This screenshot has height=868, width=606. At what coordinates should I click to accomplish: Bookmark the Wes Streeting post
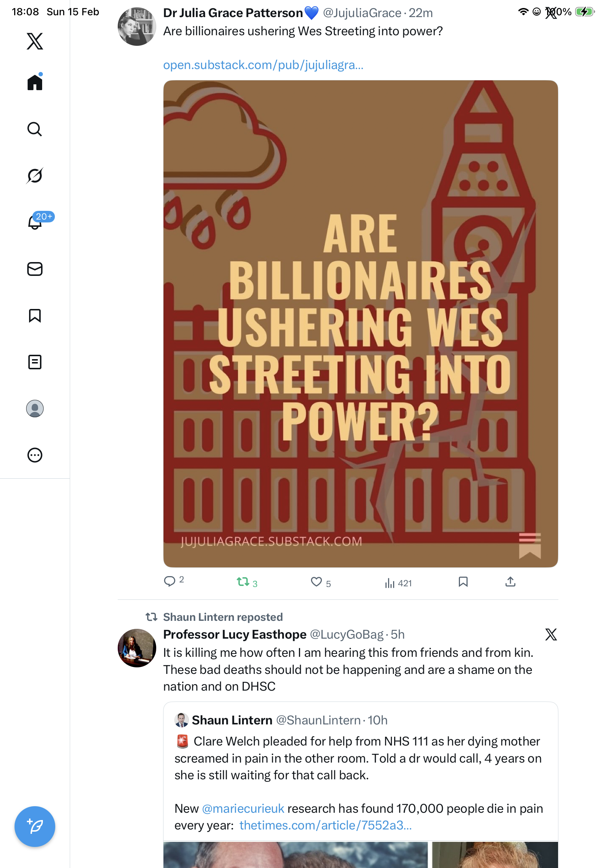coord(463,582)
